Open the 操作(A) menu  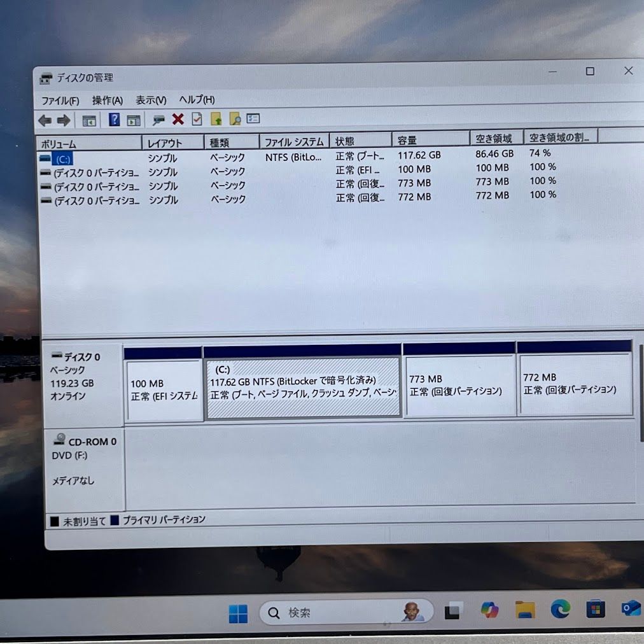[x=108, y=101]
